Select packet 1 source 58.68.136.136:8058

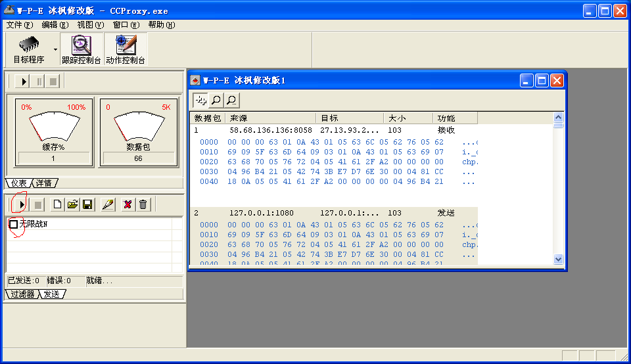tap(271, 130)
